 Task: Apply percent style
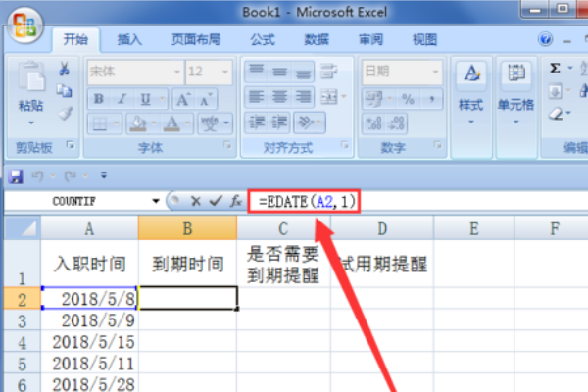[408, 99]
